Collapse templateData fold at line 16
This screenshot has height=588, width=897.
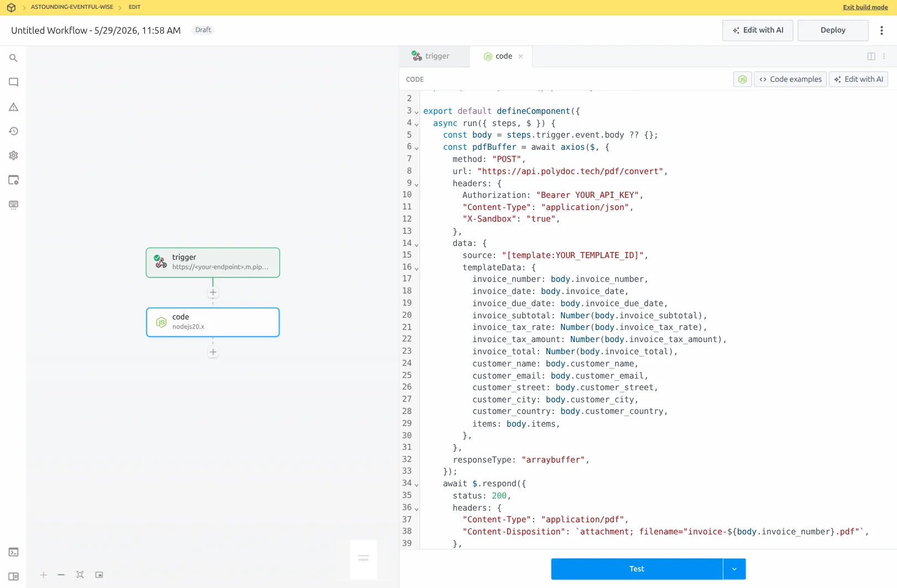(416, 269)
